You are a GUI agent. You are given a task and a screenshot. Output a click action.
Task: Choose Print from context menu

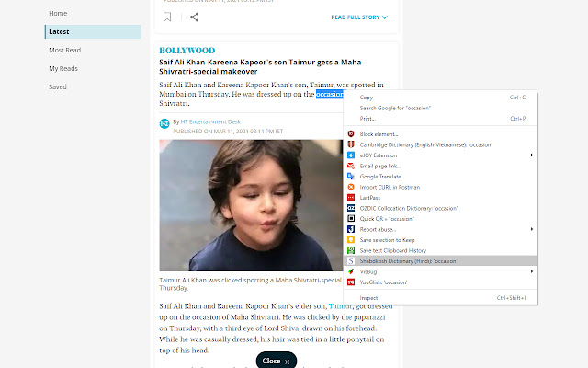(440, 119)
